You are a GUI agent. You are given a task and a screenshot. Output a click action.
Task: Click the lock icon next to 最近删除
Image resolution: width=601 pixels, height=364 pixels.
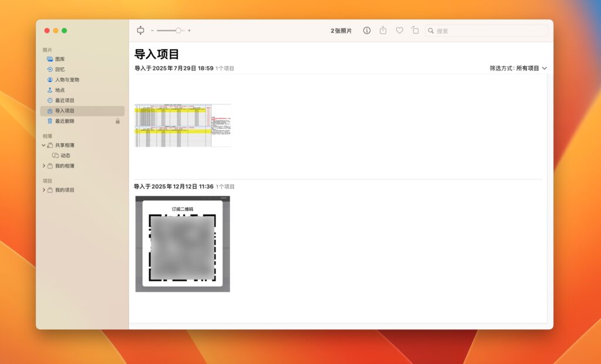pyautogui.click(x=117, y=121)
